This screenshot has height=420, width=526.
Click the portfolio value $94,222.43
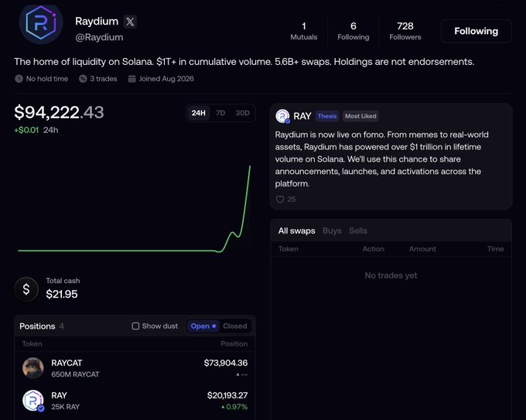pos(59,112)
